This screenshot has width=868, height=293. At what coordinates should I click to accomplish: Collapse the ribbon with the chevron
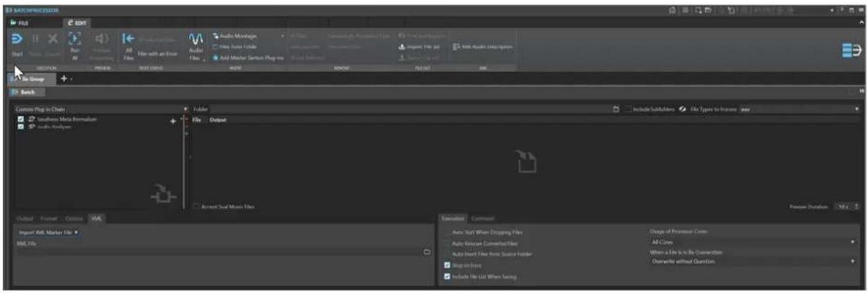pyautogui.click(x=861, y=23)
